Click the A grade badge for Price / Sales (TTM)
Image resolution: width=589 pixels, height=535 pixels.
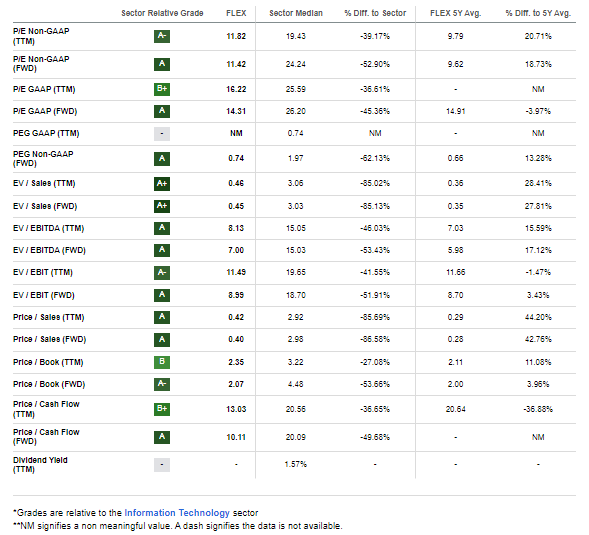(162, 317)
